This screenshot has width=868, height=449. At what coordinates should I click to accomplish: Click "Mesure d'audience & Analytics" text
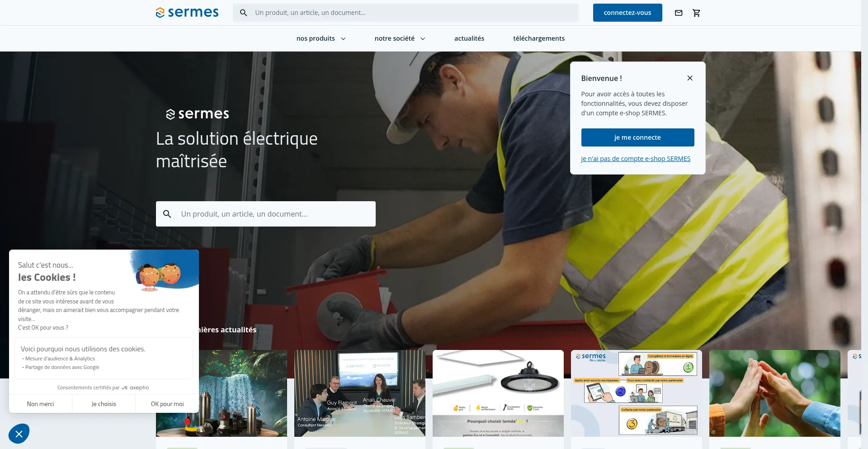60,359
